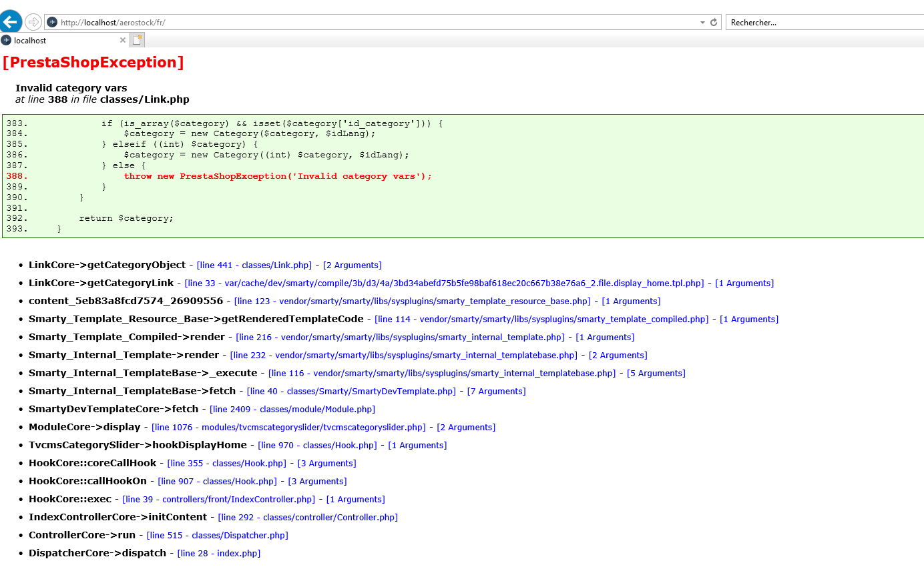The width and height of the screenshot is (924, 569).
Task: Close the localhost tab
Action: tap(123, 40)
